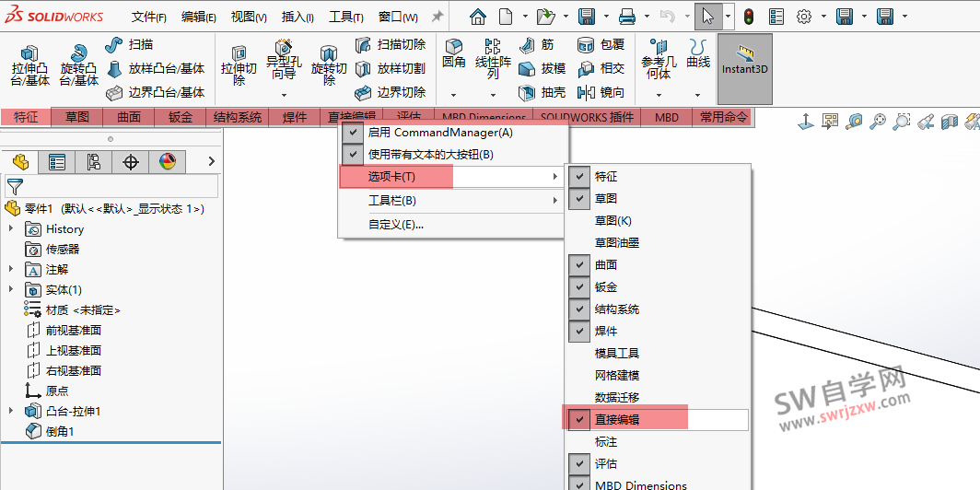The image size is (980, 490).
Task: Select 倒角1 in the feature tree
Action: [x=60, y=431]
